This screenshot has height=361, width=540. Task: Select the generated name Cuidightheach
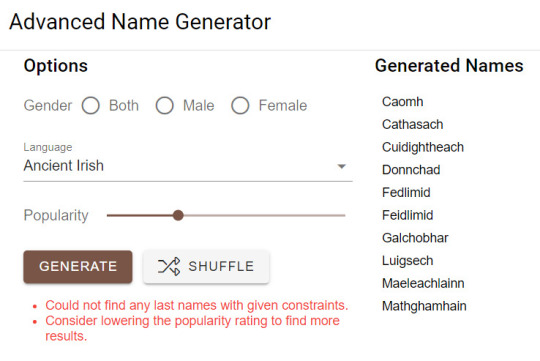coord(423,147)
